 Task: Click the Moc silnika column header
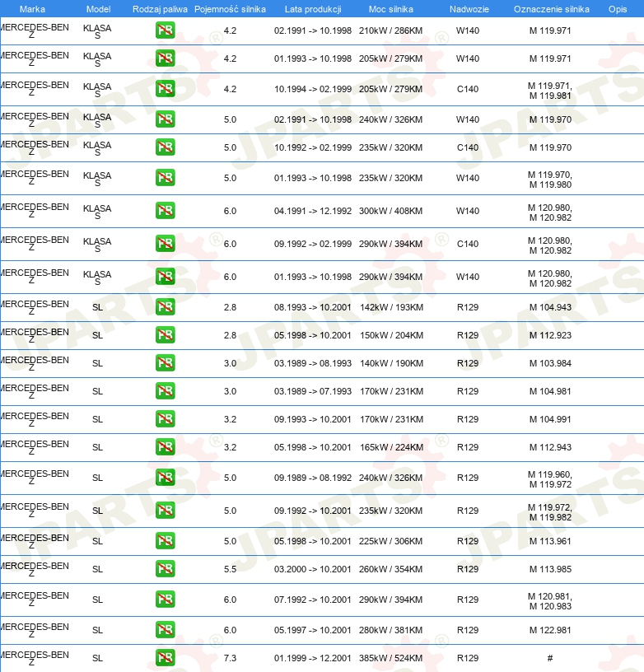click(391, 9)
